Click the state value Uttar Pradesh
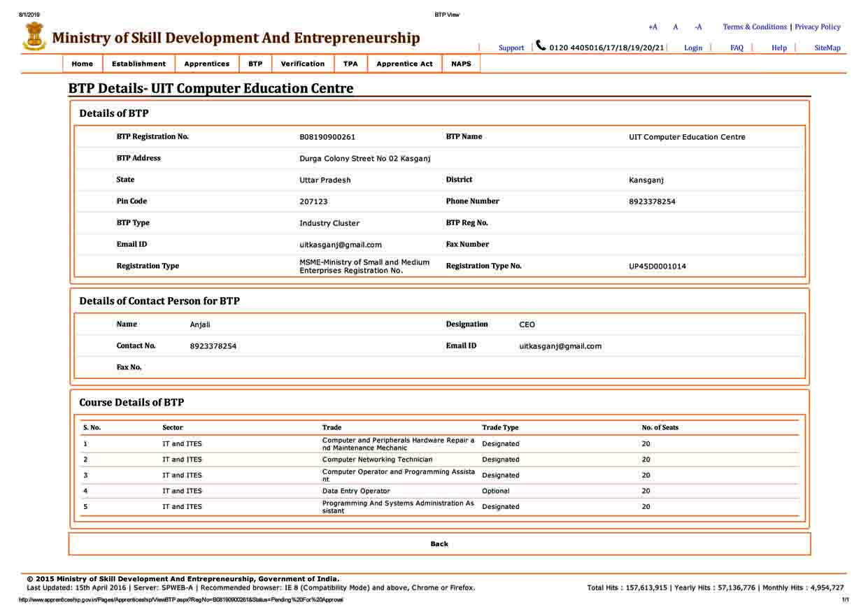This screenshot has height=614, width=868. [325, 180]
